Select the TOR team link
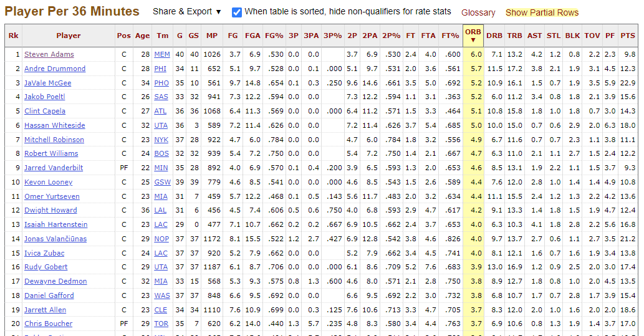644x336 pixels. point(161,324)
